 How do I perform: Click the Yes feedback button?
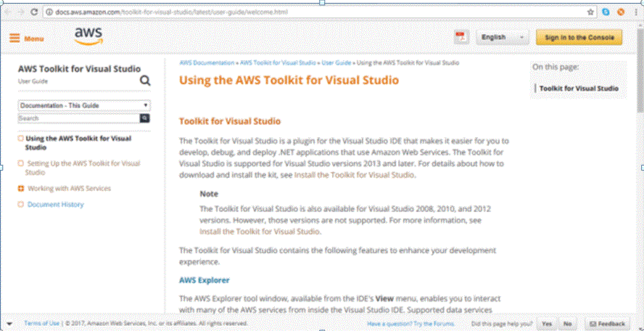[x=546, y=324]
